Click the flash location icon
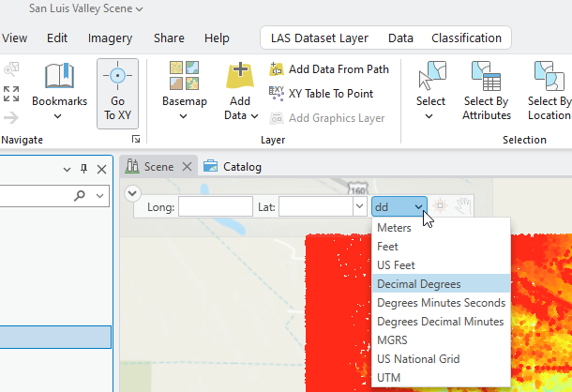The height and width of the screenshot is (392, 572). 440,206
